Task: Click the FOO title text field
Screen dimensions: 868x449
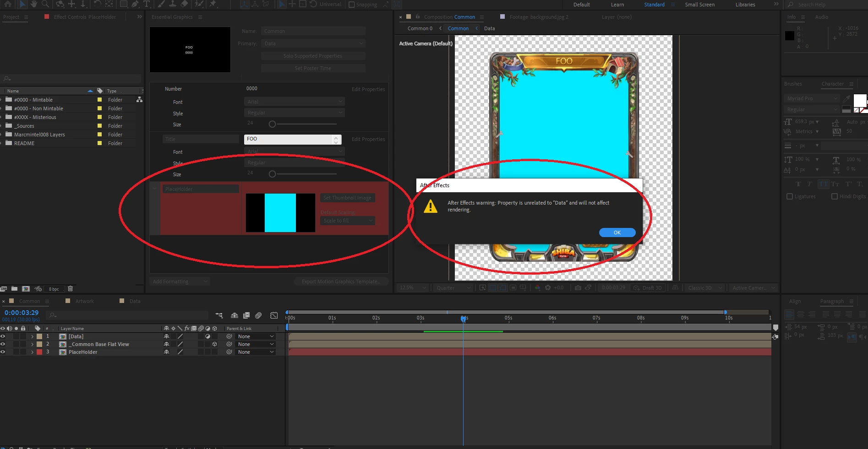Action: coord(293,139)
